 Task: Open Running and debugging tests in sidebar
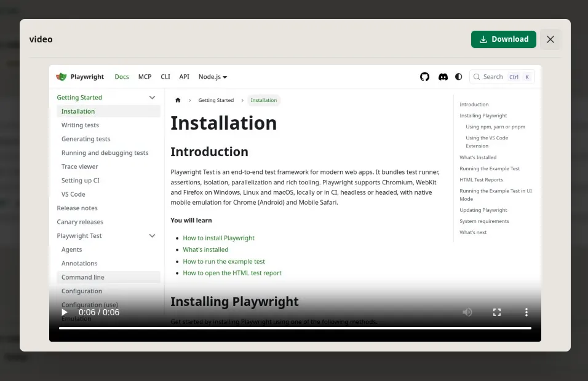point(105,153)
